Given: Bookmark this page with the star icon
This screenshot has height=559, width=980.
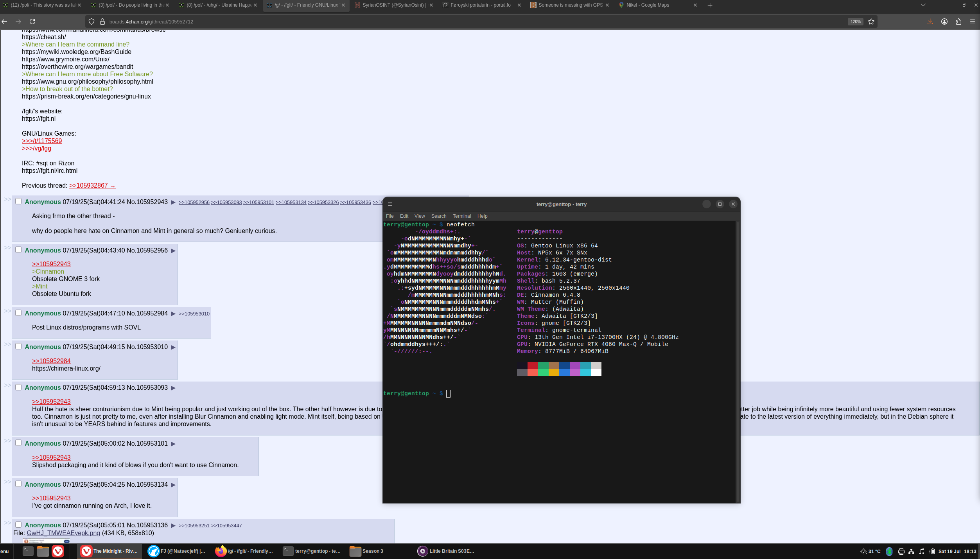Looking at the screenshot, I should tap(871, 21).
